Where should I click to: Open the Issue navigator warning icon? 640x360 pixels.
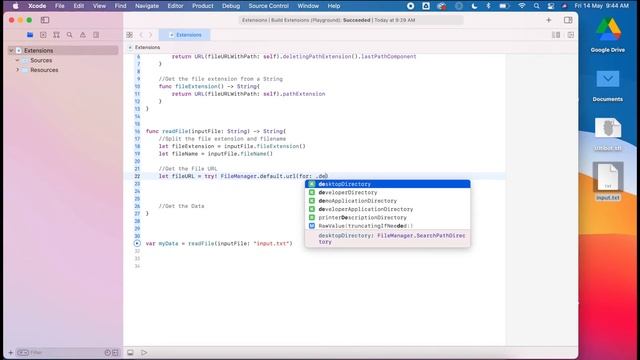83,35
